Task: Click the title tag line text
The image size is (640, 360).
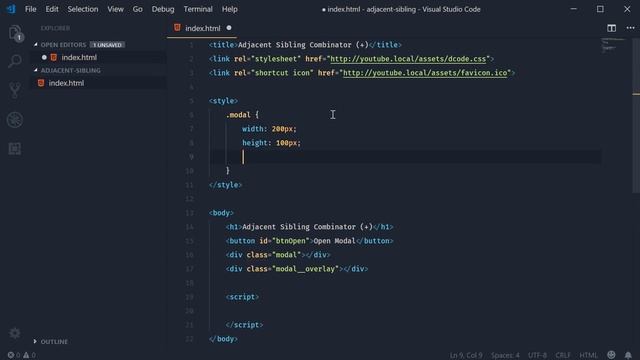Action: click(305, 45)
